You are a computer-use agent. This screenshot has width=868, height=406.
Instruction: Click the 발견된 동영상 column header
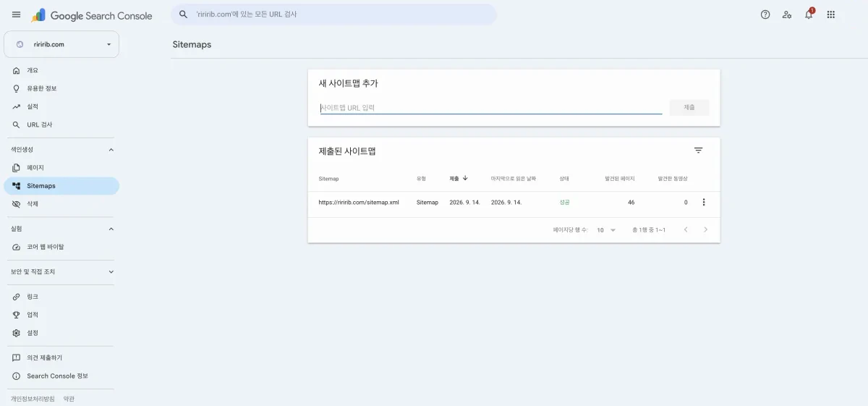click(x=673, y=179)
